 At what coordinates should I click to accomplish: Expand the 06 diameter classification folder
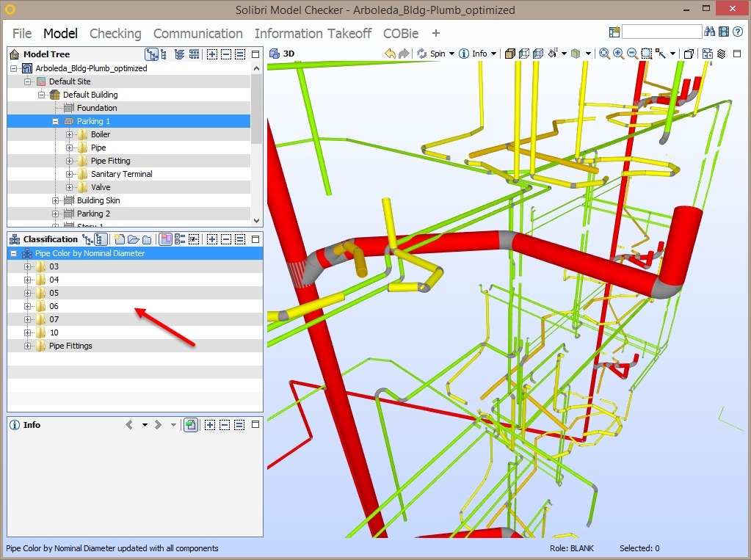(28, 306)
